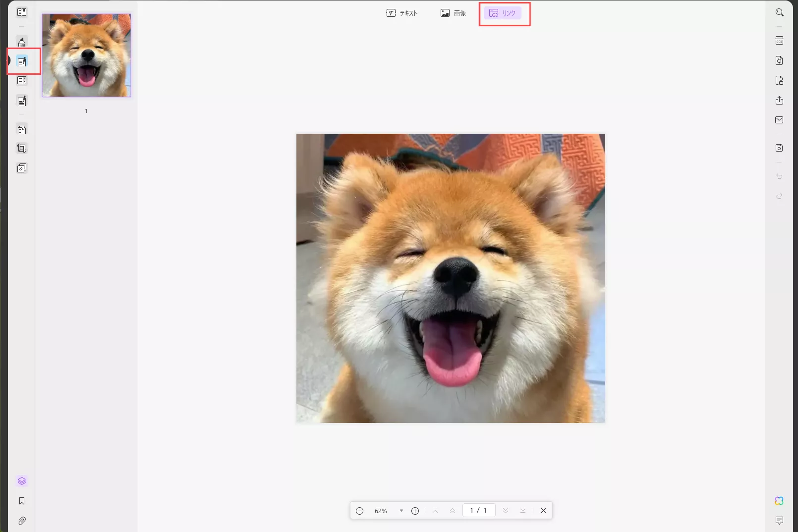The height and width of the screenshot is (532, 798).
Task: Undo the last action
Action: click(x=779, y=176)
